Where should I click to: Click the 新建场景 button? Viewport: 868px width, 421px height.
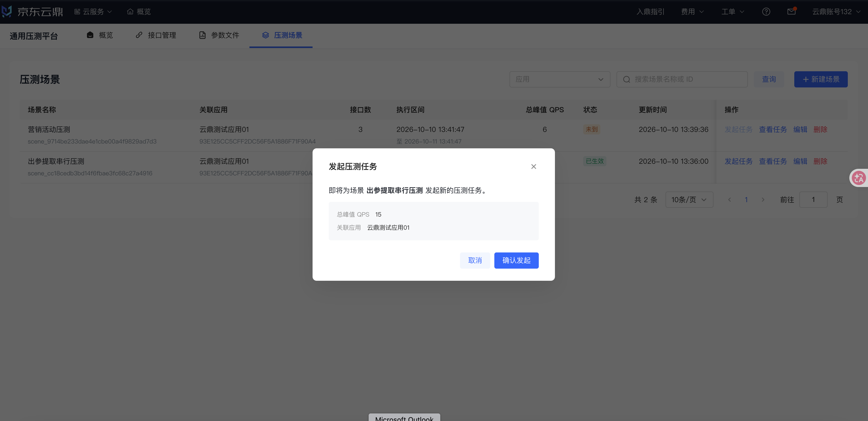[x=821, y=79]
